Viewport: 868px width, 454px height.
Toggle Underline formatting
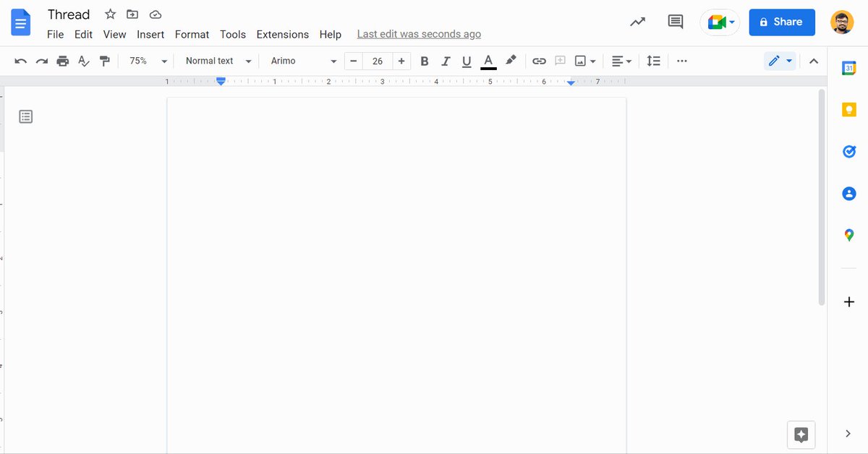pyautogui.click(x=467, y=61)
